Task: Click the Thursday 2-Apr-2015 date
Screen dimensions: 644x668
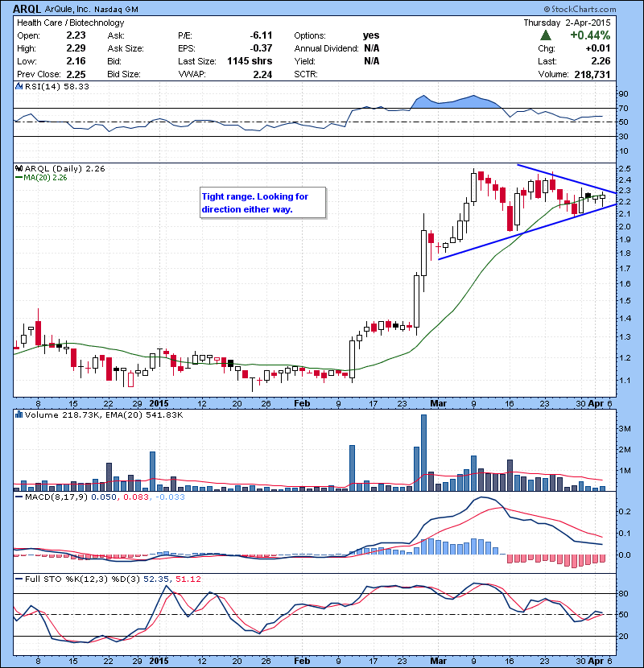Action: (567, 23)
